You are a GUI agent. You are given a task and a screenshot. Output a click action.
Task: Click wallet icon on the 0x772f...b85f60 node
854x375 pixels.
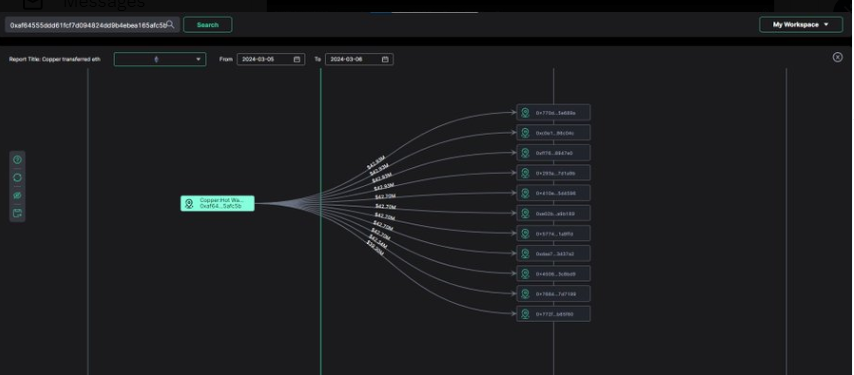point(525,314)
